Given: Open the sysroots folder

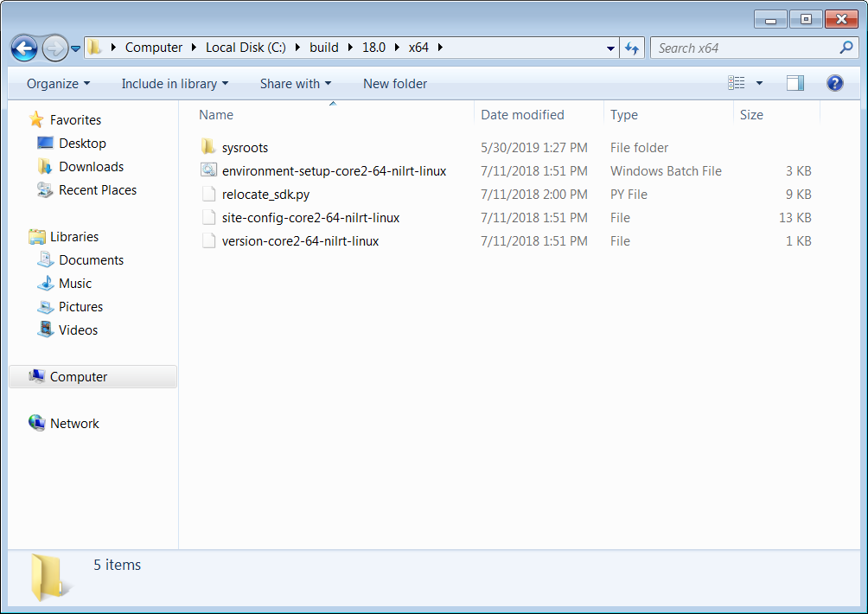Looking at the screenshot, I should pyautogui.click(x=245, y=148).
